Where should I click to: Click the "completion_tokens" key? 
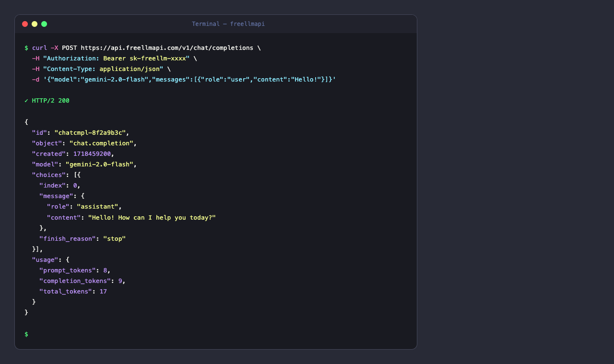click(x=75, y=281)
